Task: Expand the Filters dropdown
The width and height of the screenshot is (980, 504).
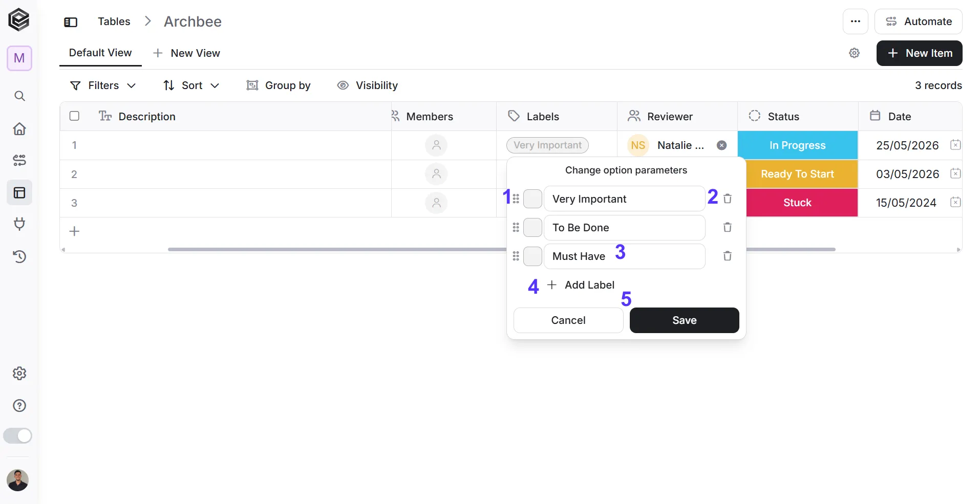Action: [103, 85]
